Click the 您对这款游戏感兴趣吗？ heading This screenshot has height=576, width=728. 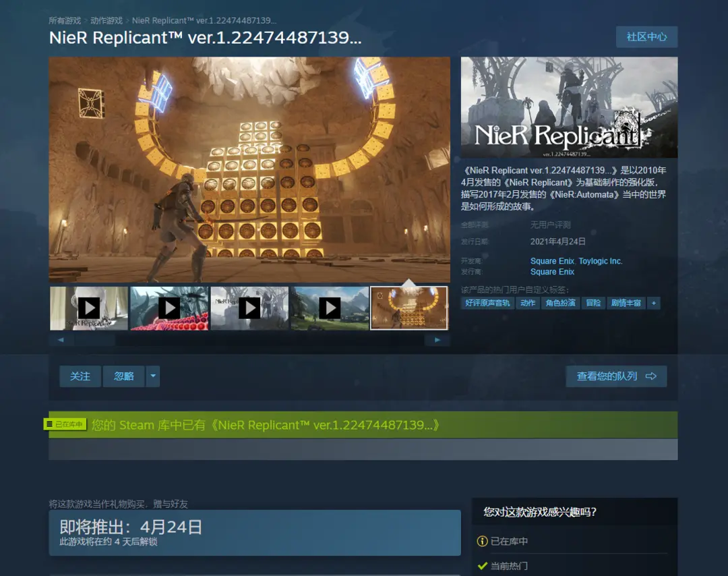(540, 513)
